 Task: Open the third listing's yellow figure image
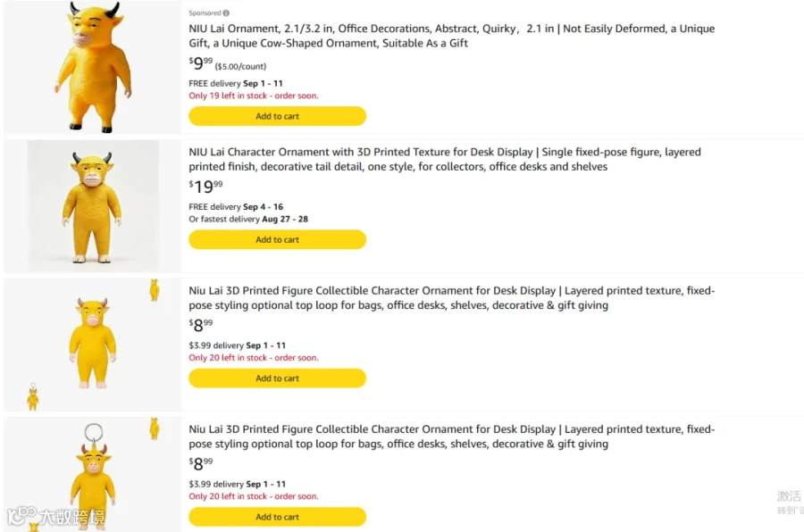(93, 344)
